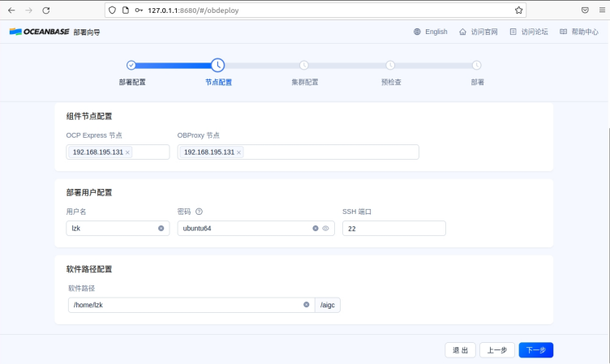Switch language to English
610x364 pixels.
click(x=436, y=32)
